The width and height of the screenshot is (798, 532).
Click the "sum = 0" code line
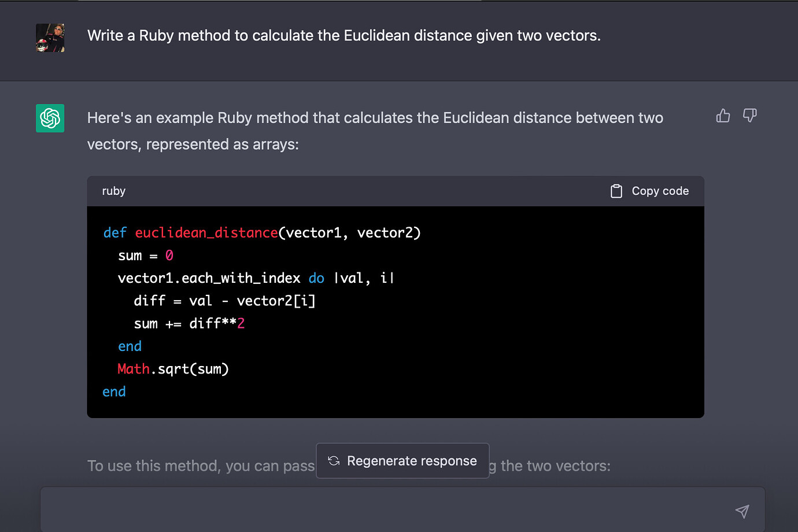click(x=146, y=256)
